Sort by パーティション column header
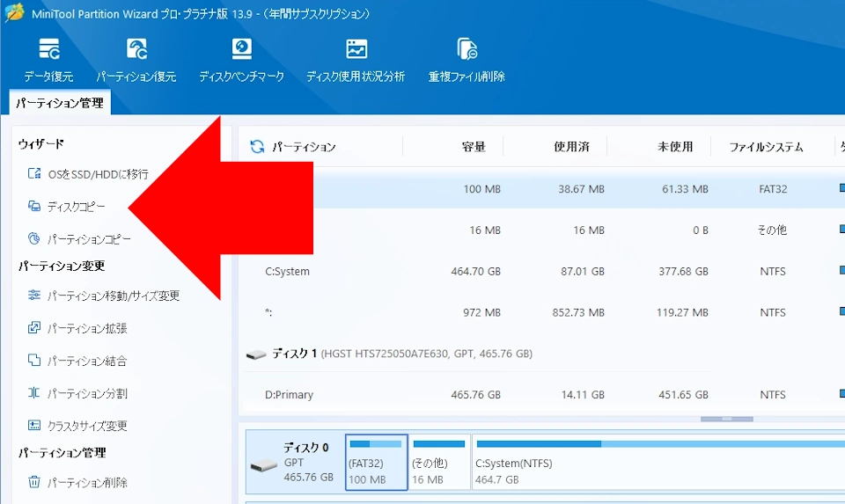The height and width of the screenshot is (504, 845). pos(304,147)
